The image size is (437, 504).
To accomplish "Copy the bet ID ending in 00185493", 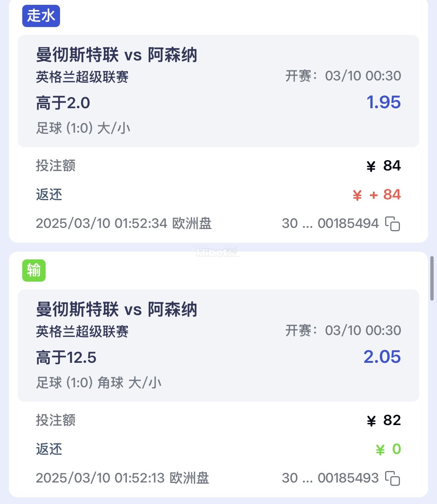I will click(393, 478).
